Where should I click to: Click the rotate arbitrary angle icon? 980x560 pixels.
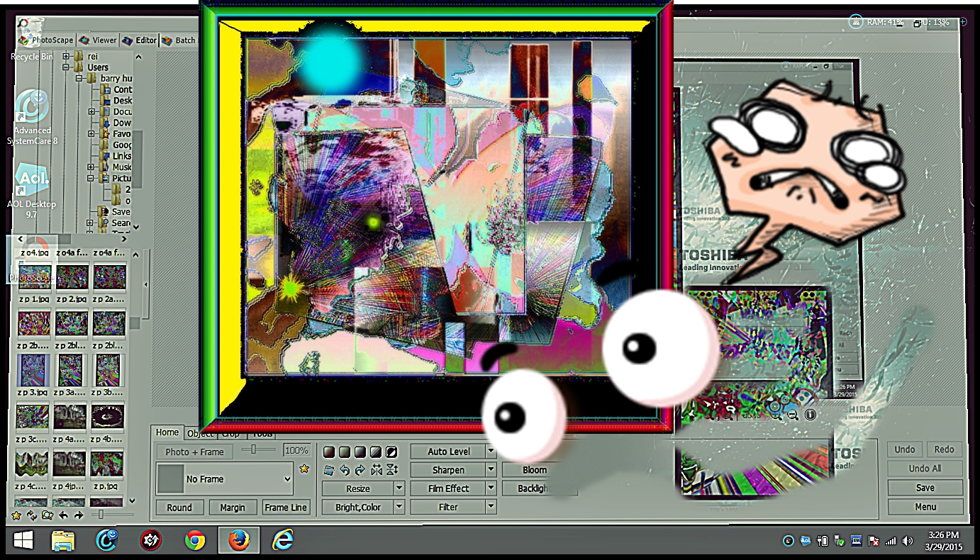click(329, 469)
